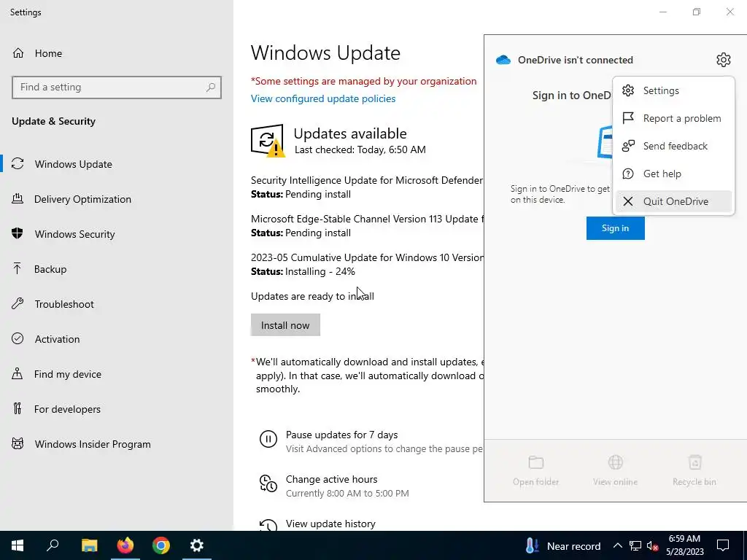This screenshot has width=747, height=560.
Task: Select the Delivery Optimization sidebar icon
Action: 18,199
